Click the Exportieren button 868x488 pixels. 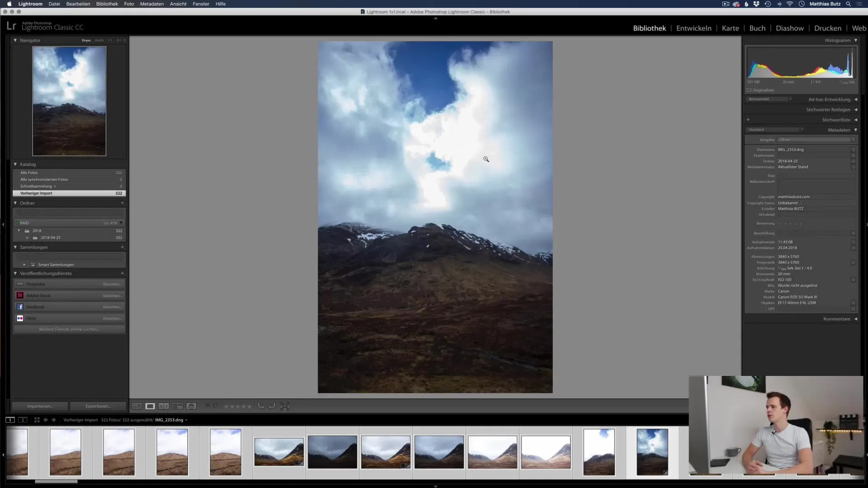click(x=98, y=406)
